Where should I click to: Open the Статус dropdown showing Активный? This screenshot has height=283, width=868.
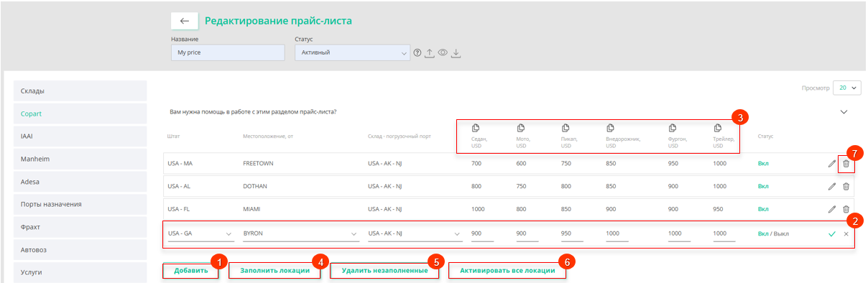(x=352, y=52)
